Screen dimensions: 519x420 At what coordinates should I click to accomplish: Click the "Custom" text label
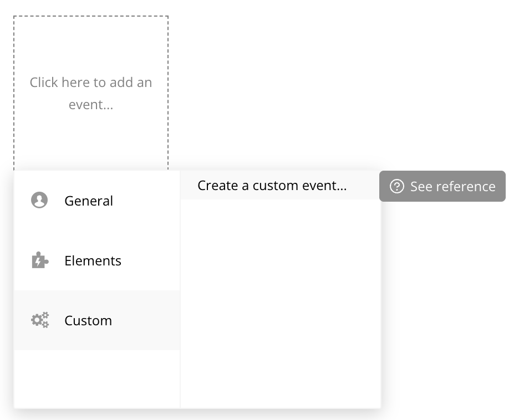click(88, 320)
